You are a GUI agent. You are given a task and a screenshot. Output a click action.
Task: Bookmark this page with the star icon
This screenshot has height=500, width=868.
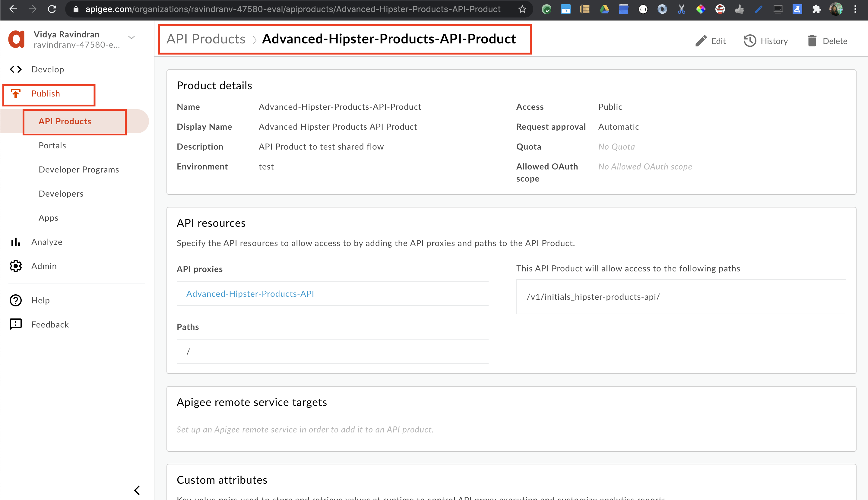522,9
